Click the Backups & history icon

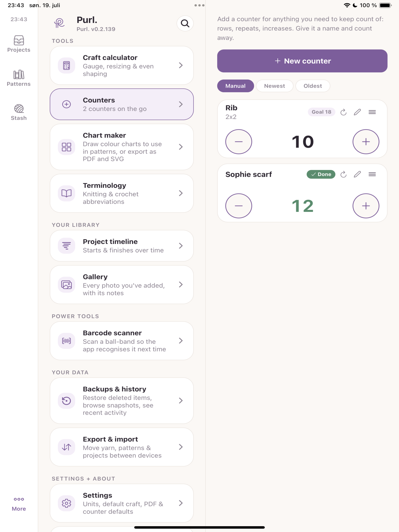pos(66,400)
